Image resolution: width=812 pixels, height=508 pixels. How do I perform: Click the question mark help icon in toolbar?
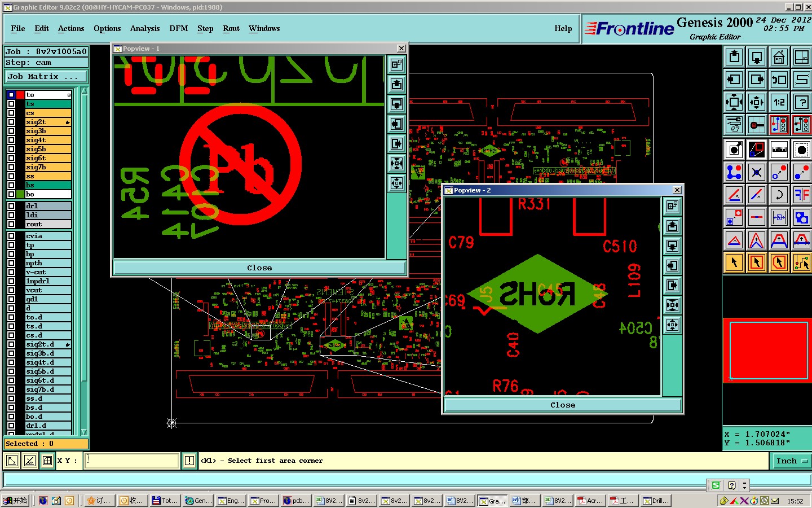click(802, 102)
